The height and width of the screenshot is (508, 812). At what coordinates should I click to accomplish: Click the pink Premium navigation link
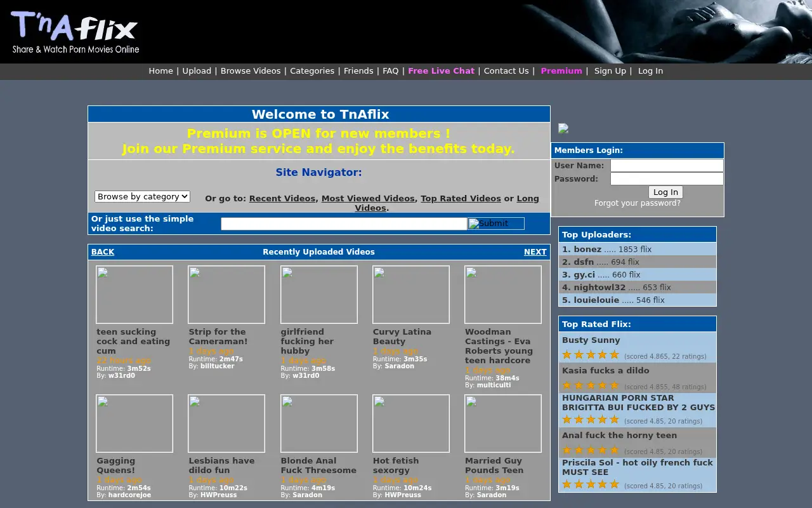561,71
